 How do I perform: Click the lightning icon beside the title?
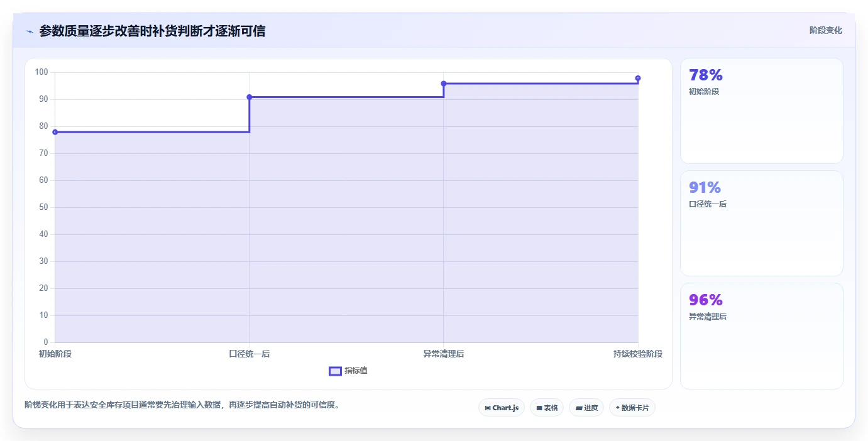pos(30,31)
